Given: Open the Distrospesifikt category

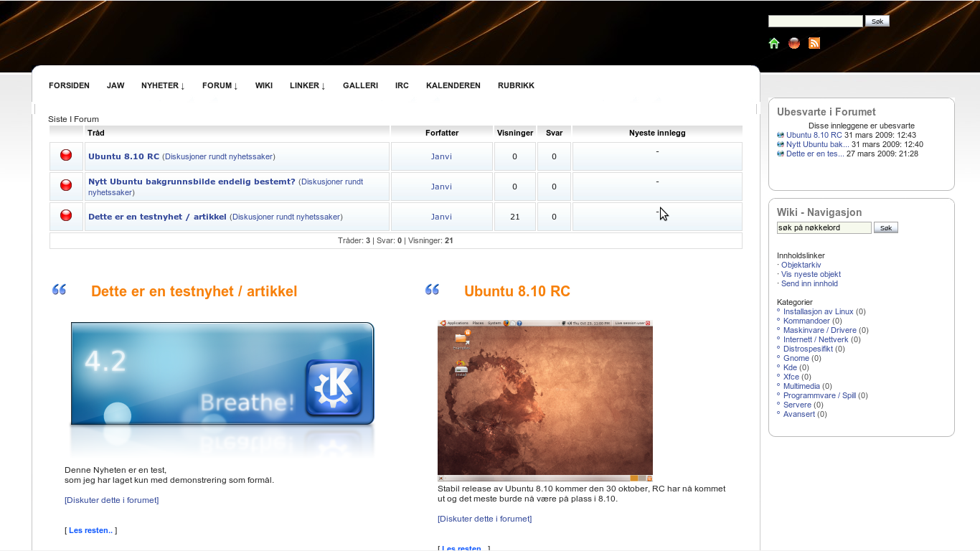Looking at the screenshot, I should click(808, 349).
